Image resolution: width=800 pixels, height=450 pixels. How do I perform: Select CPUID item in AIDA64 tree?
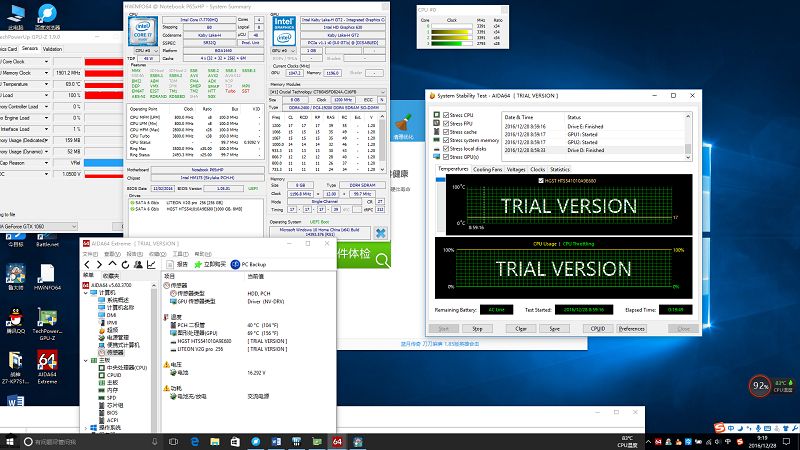click(114, 375)
